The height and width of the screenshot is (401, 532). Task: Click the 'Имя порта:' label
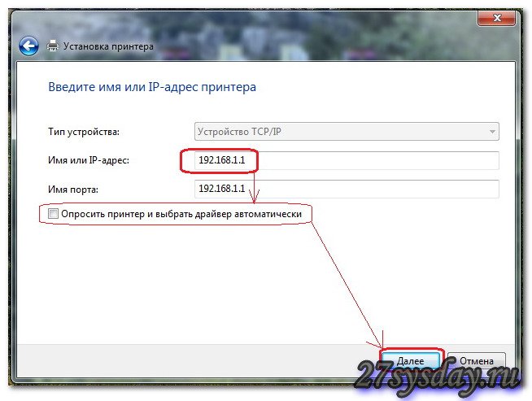pos(75,189)
